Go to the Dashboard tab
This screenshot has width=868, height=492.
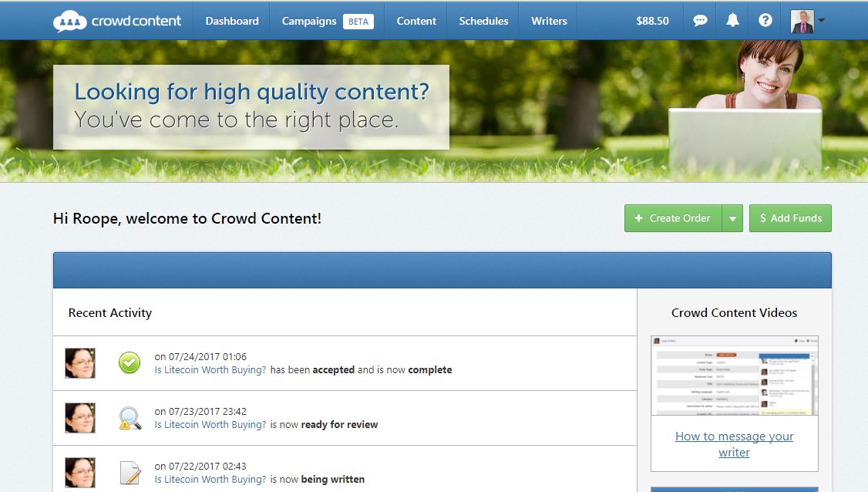click(232, 21)
